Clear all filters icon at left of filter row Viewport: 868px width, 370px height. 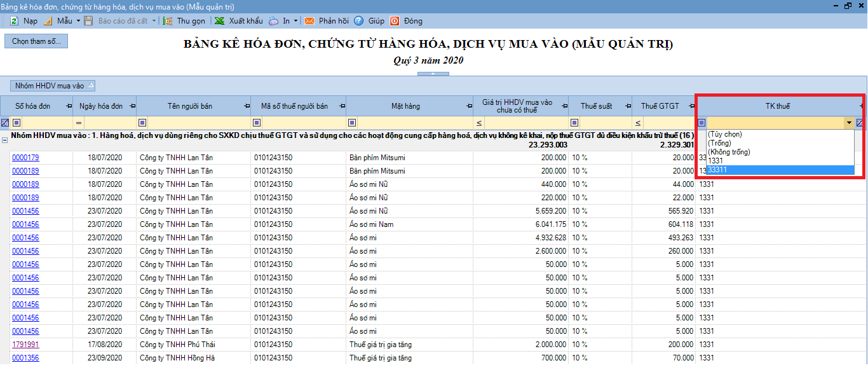click(x=5, y=123)
